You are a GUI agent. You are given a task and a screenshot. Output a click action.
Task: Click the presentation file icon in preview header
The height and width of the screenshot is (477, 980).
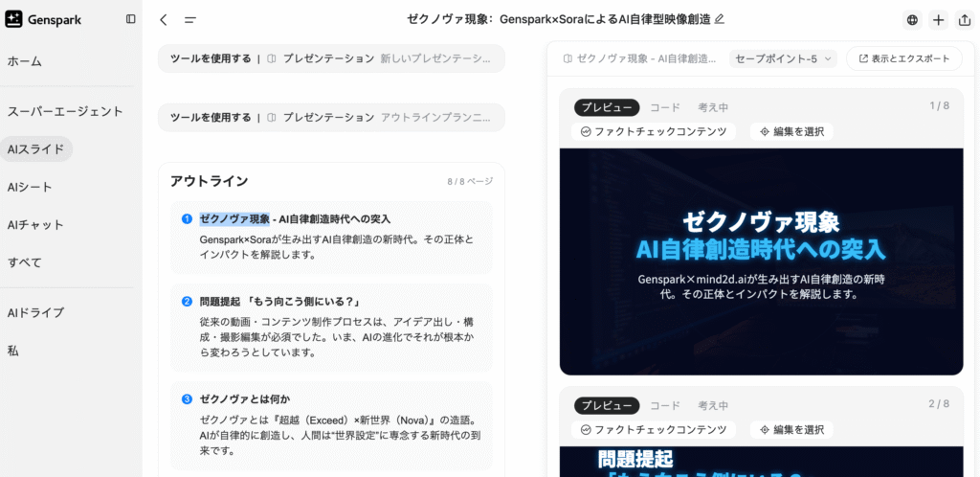[568, 58]
